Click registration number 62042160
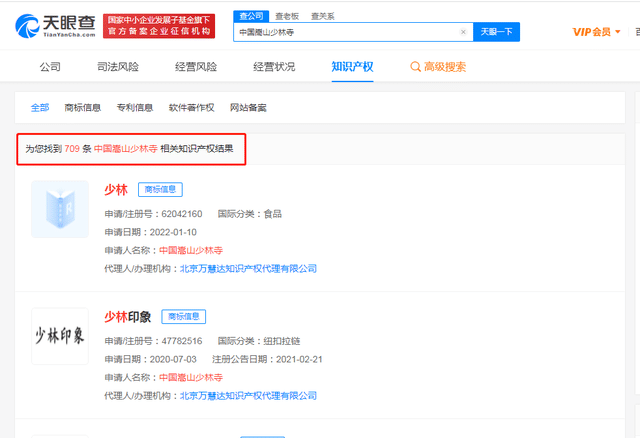Screen dimensions: 640x438 tap(182, 214)
